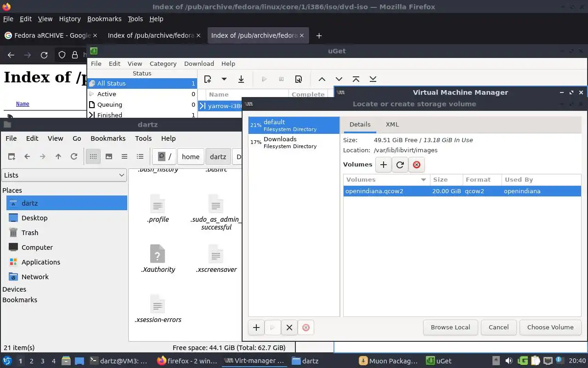Open uGet Category menu
The width and height of the screenshot is (588, 368).
163,64
